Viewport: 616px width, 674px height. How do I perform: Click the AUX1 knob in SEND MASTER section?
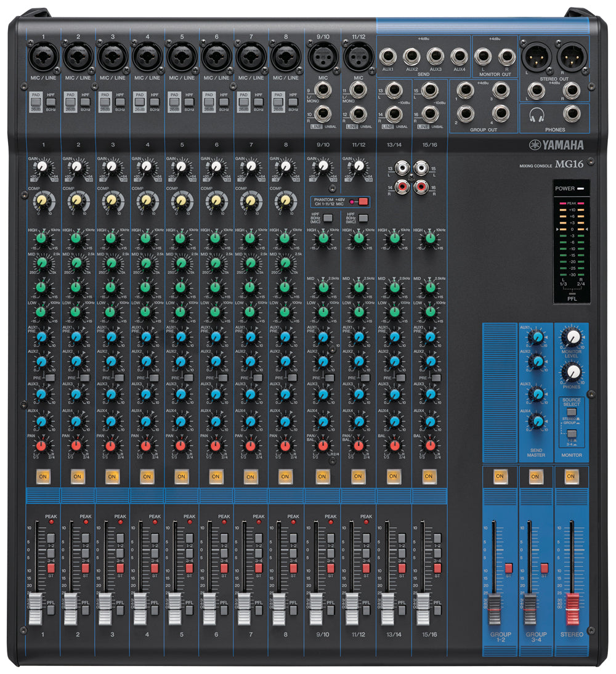click(x=537, y=337)
